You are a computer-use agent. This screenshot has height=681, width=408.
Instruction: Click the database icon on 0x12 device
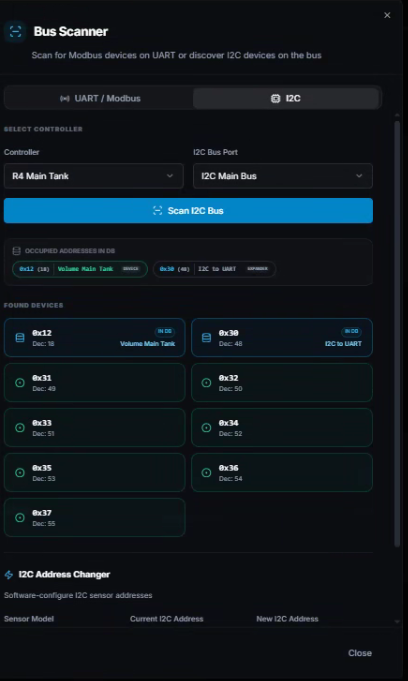click(x=20, y=338)
